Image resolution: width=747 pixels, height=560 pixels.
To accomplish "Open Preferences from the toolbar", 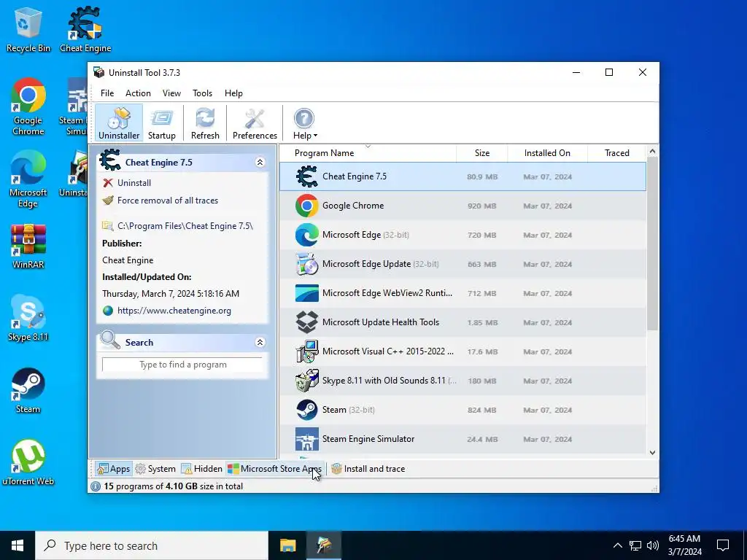I will [x=255, y=122].
